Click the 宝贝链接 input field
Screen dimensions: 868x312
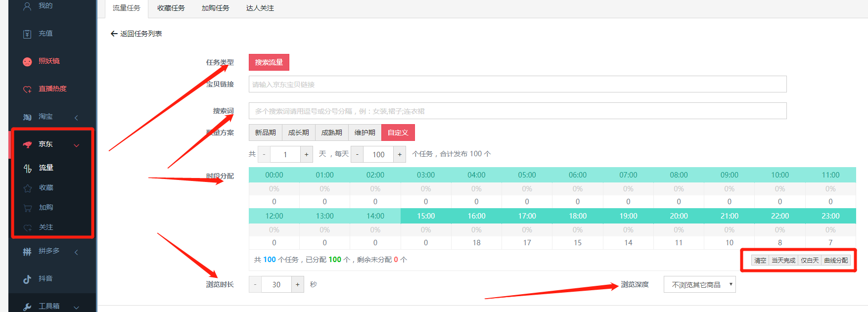click(517, 85)
